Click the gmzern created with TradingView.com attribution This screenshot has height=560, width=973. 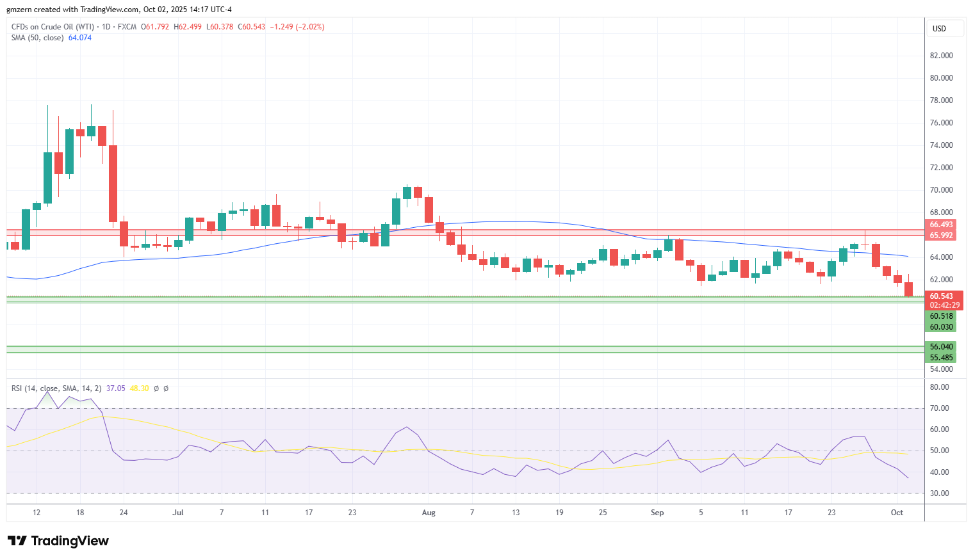119,10
